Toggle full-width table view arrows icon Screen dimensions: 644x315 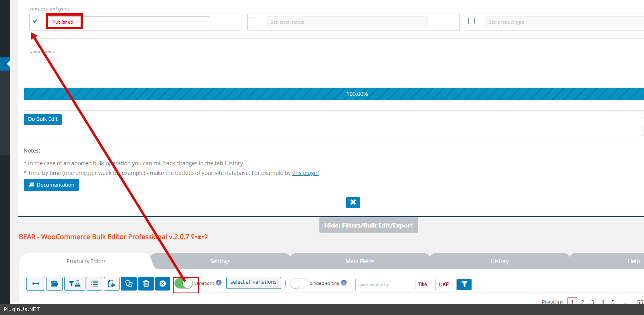coord(36,284)
